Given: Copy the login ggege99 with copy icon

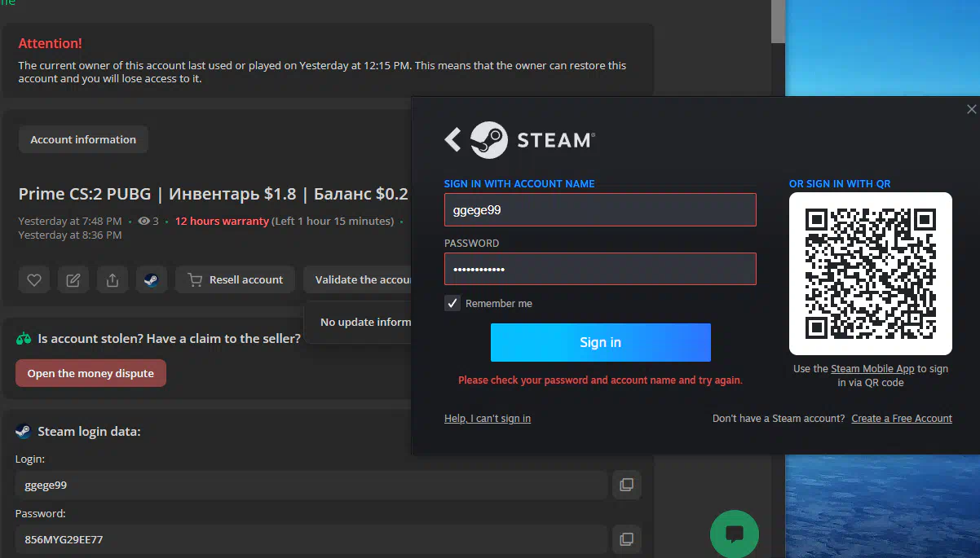Looking at the screenshot, I should tap(626, 485).
